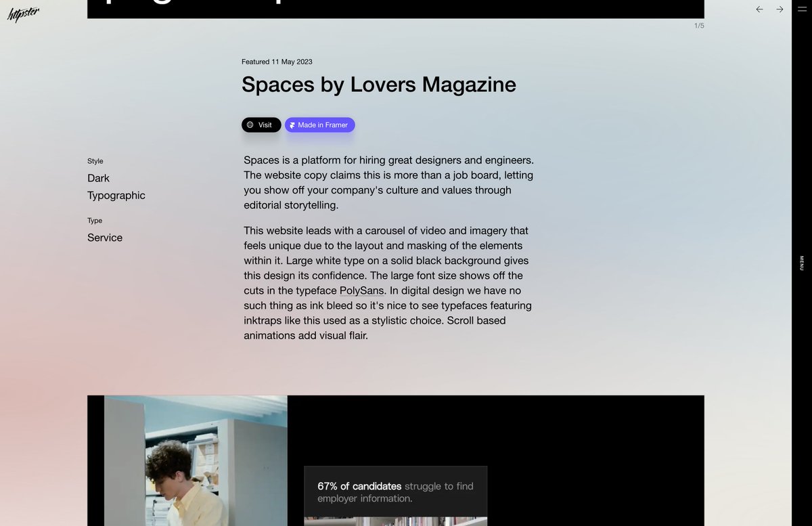812x526 pixels.
Task: Open the vertical MENU label
Action: click(x=802, y=263)
